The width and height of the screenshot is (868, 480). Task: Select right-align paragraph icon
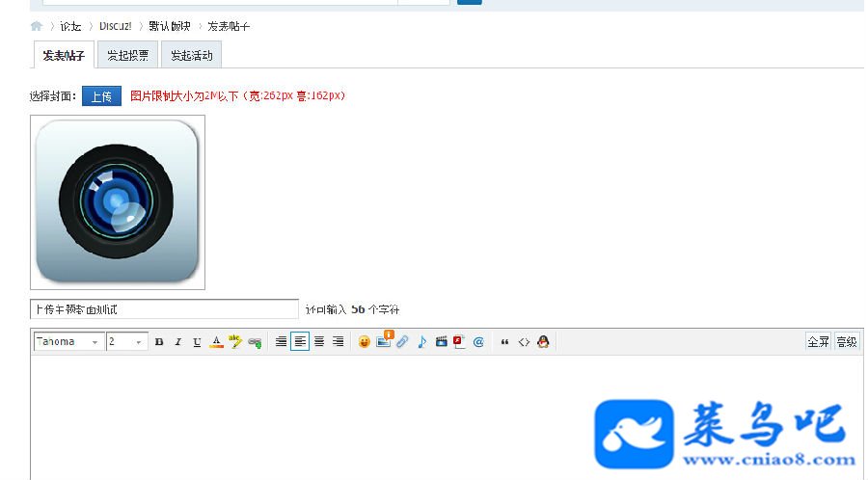pyautogui.click(x=339, y=342)
